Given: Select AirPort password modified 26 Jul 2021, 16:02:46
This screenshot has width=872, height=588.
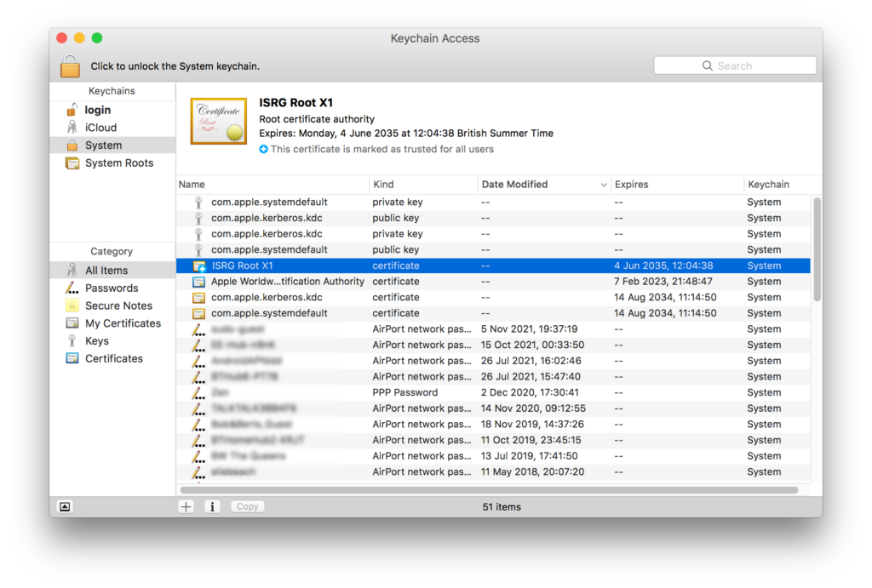Looking at the screenshot, I should click(x=493, y=361).
